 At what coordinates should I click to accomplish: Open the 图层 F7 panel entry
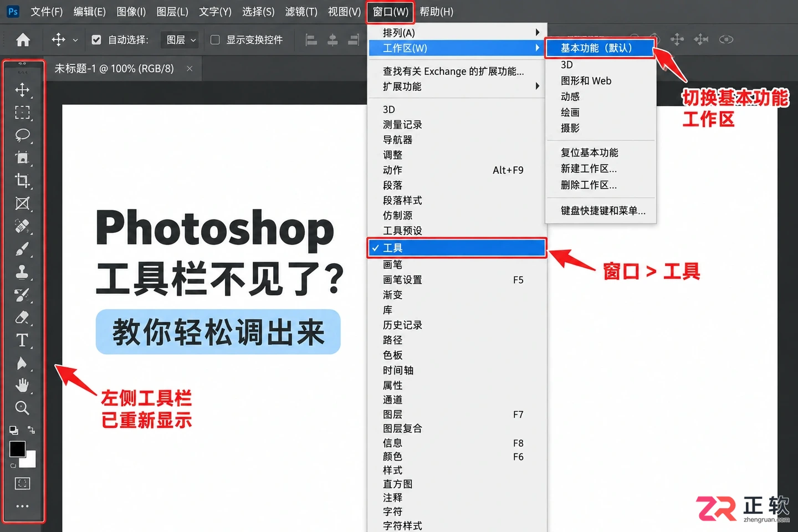458,415
